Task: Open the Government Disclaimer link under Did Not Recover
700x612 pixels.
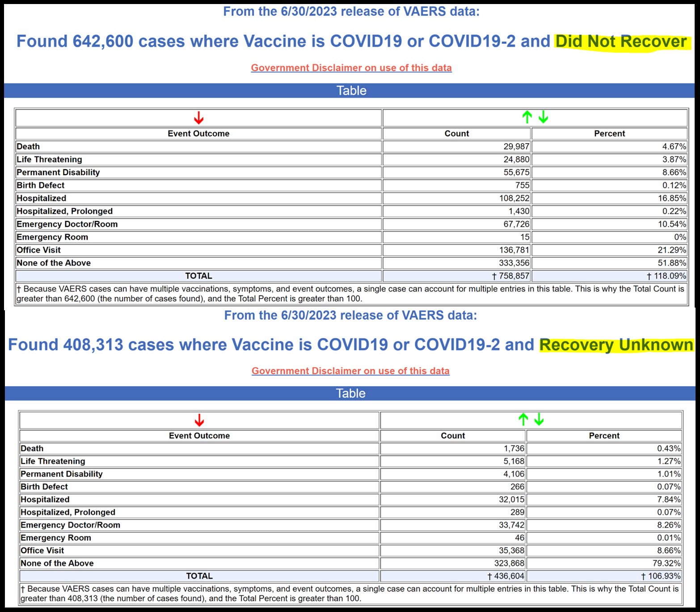Action: click(x=351, y=68)
